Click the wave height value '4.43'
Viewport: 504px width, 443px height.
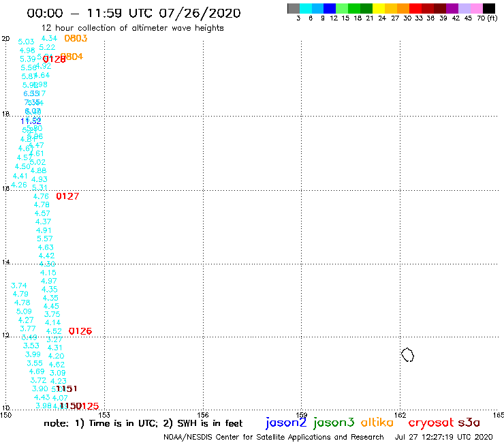click(x=42, y=397)
